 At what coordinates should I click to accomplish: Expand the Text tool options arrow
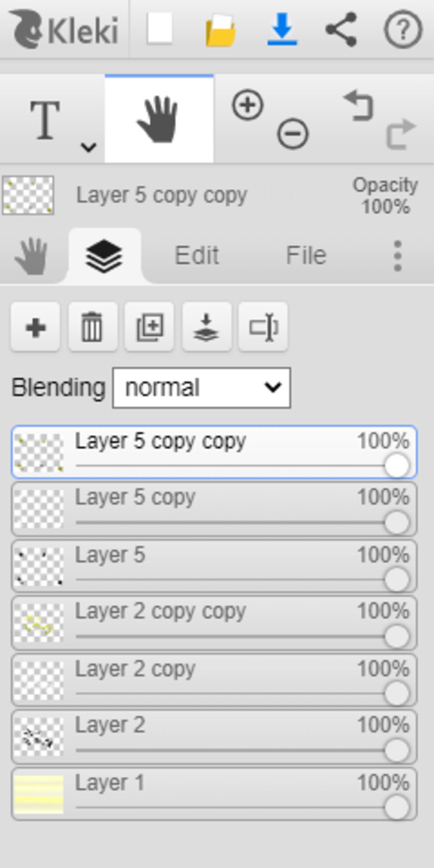click(x=89, y=147)
